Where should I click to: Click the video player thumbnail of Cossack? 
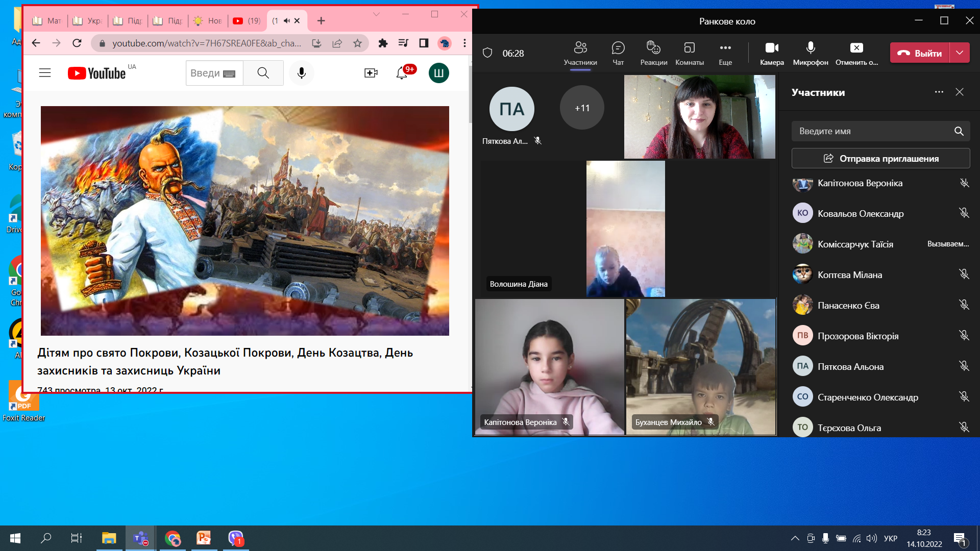click(x=245, y=221)
